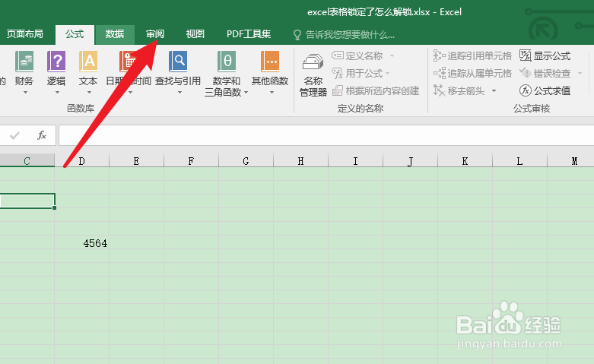Viewport: 594px width, 364px height.
Task: Expand the 文本 dropdown arrow
Action: [90, 92]
